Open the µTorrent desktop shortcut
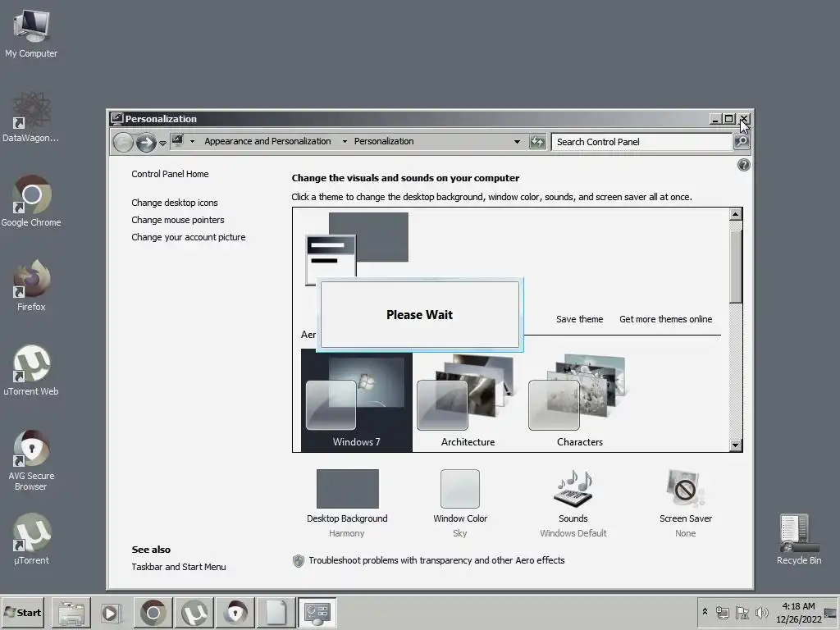 (x=31, y=539)
